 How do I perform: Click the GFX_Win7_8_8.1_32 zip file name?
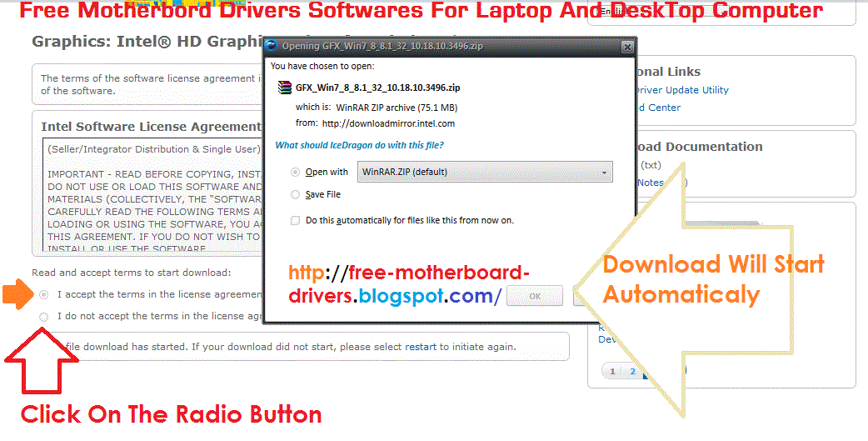pyautogui.click(x=378, y=88)
